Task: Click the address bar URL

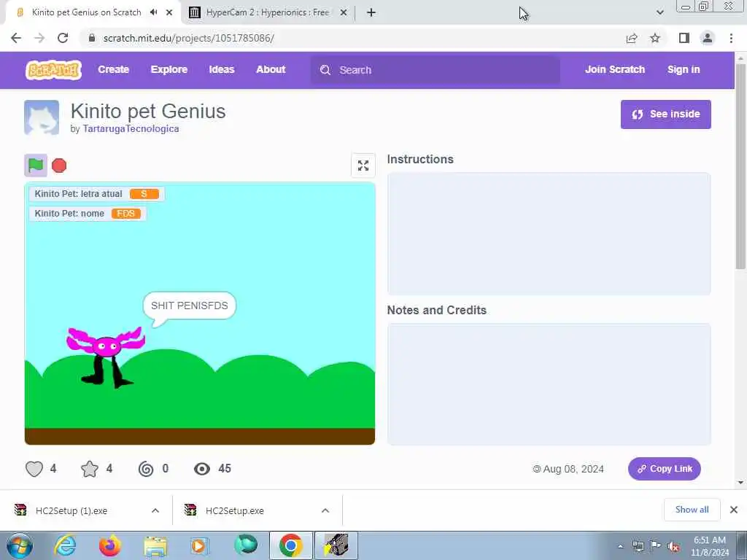Action: [189, 38]
